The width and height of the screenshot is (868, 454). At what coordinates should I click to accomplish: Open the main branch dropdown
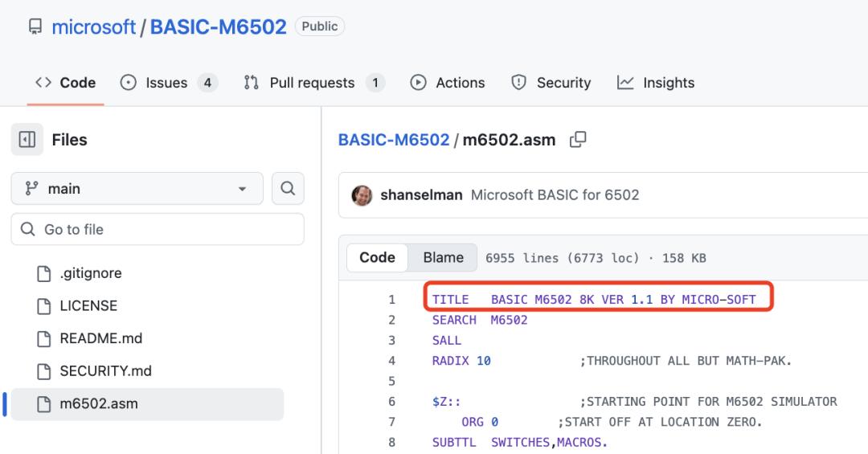137,188
